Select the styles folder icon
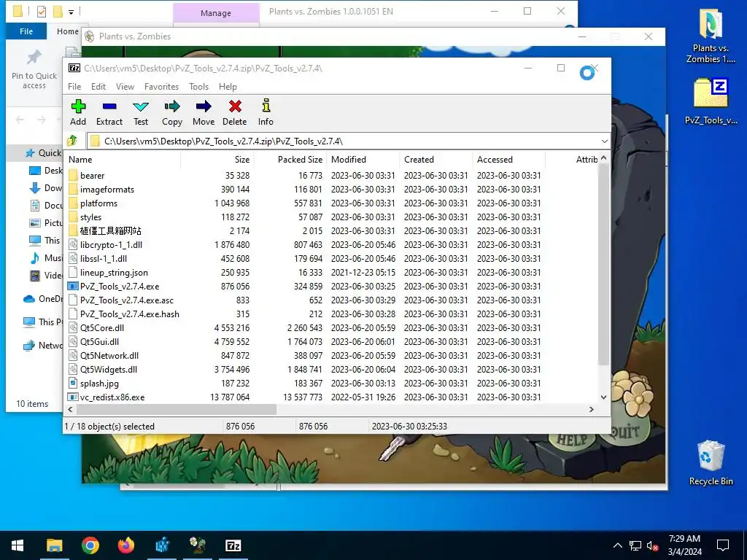The image size is (747, 560). tap(73, 217)
